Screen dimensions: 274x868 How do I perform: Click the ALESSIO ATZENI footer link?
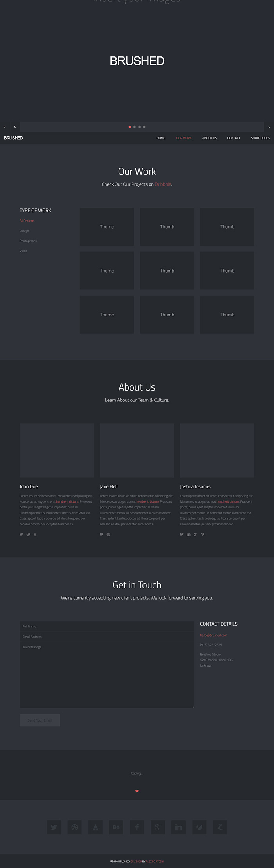(x=155, y=861)
